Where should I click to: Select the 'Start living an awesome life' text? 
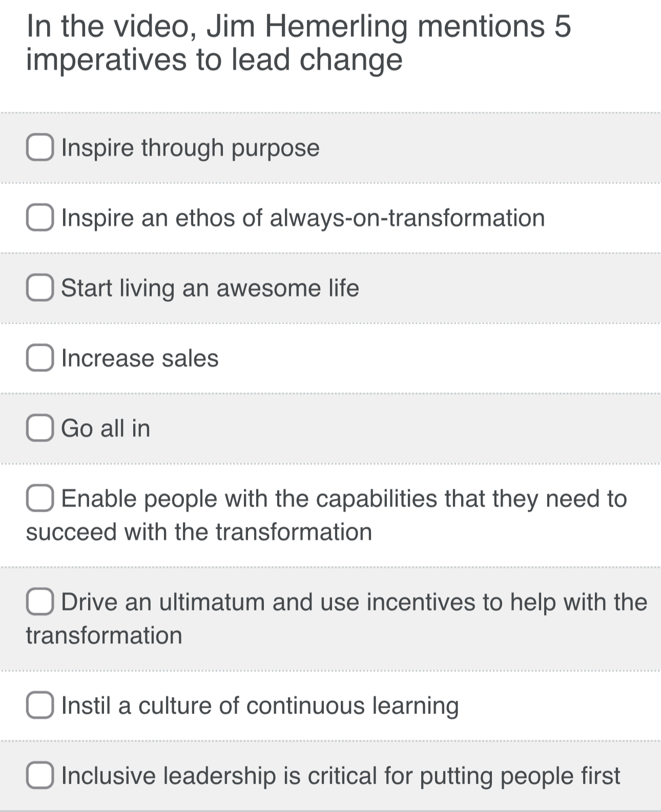pos(210,288)
